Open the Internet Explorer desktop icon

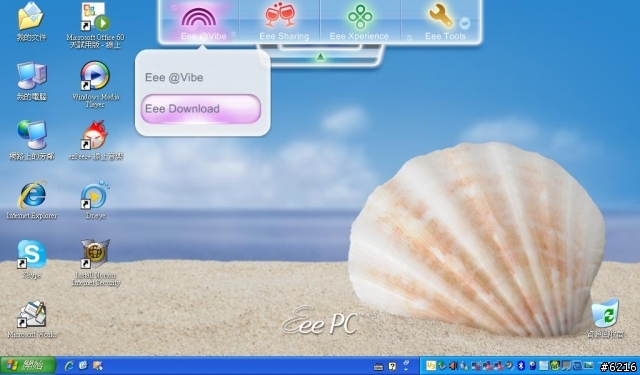click(x=32, y=200)
